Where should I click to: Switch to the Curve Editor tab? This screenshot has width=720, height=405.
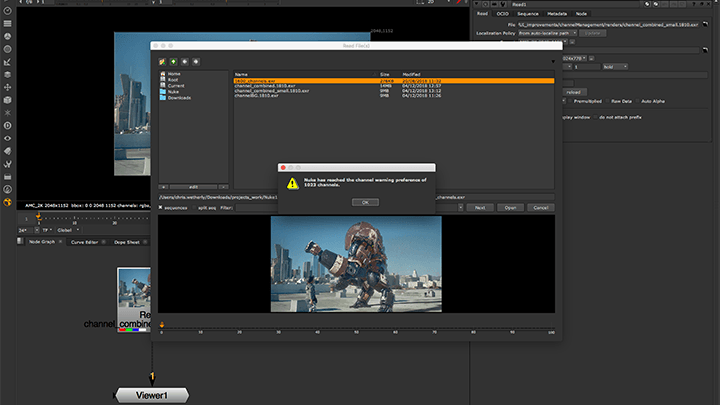tap(84, 242)
